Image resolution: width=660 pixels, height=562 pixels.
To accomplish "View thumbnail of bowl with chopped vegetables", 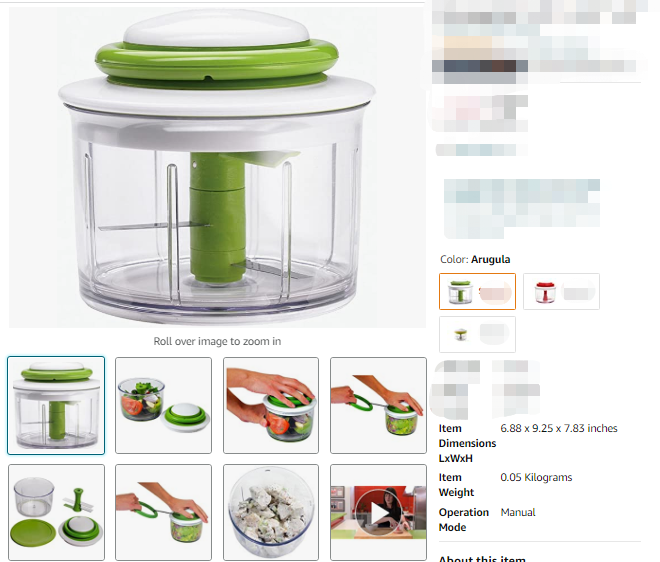I will point(163,405).
